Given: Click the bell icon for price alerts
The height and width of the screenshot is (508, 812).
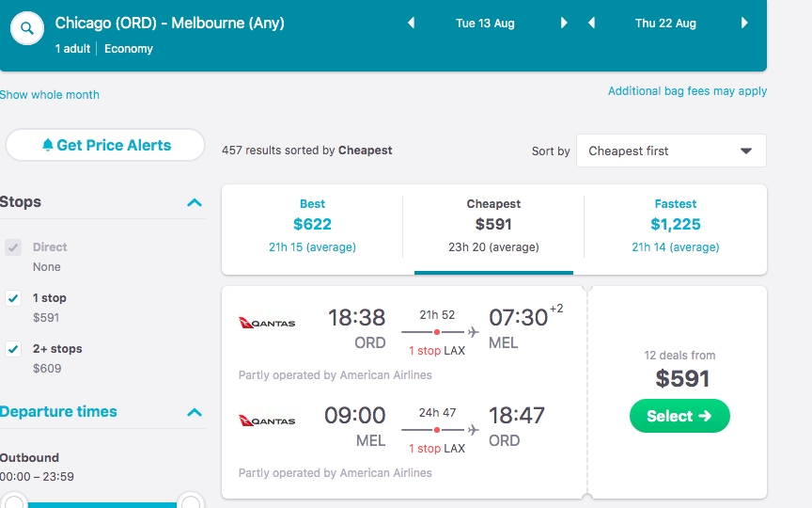Looking at the screenshot, I should click(x=48, y=145).
